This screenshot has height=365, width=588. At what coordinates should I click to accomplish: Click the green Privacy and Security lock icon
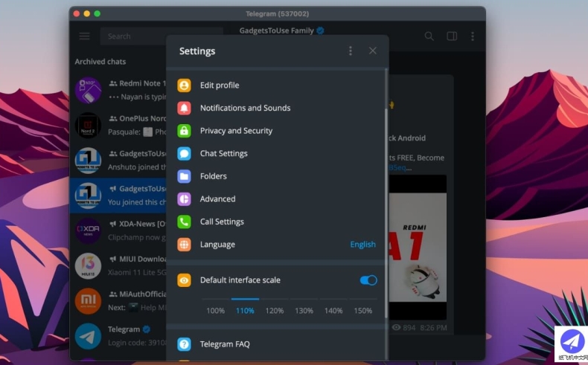185,131
